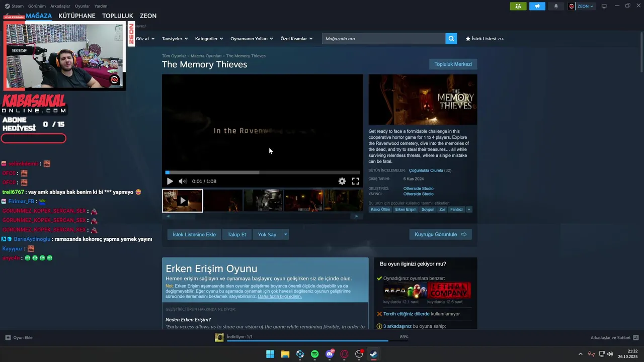
Task: Switch to the TOPLULUK tab
Action: 118,16
